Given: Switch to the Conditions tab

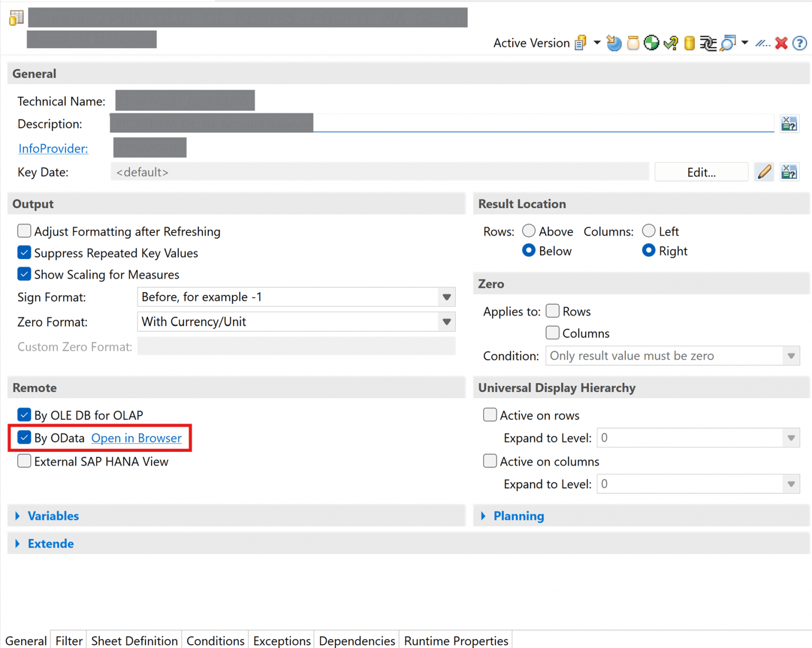Looking at the screenshot, I should coord(215,640).
